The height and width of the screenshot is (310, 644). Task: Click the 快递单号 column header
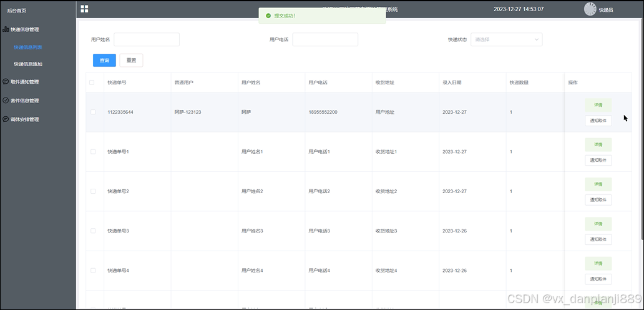click(117, 82)
